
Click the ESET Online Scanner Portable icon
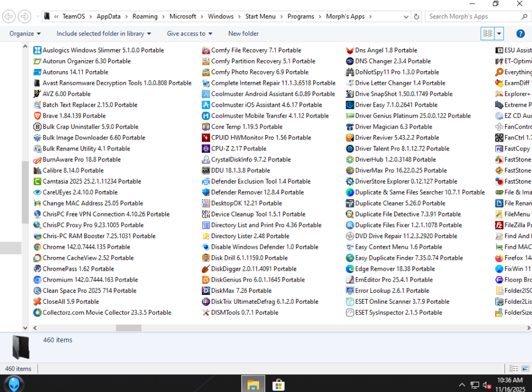click(350, 302)
